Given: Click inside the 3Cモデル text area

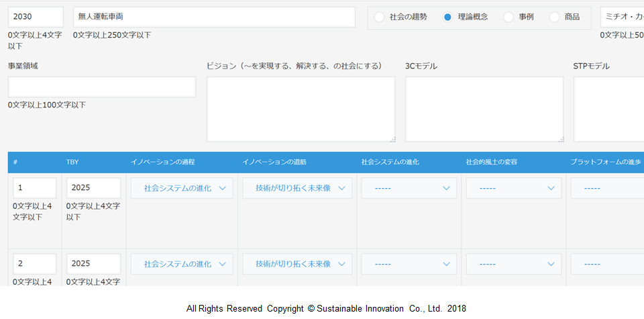Looking at the screenshot, I should pos(484,109).
